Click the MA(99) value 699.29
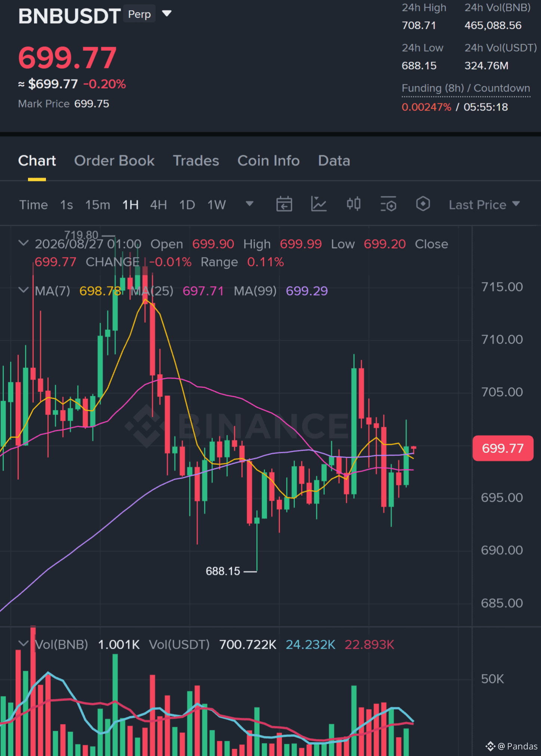The width and height of the screenshot is (541, 756). point(307,291)
